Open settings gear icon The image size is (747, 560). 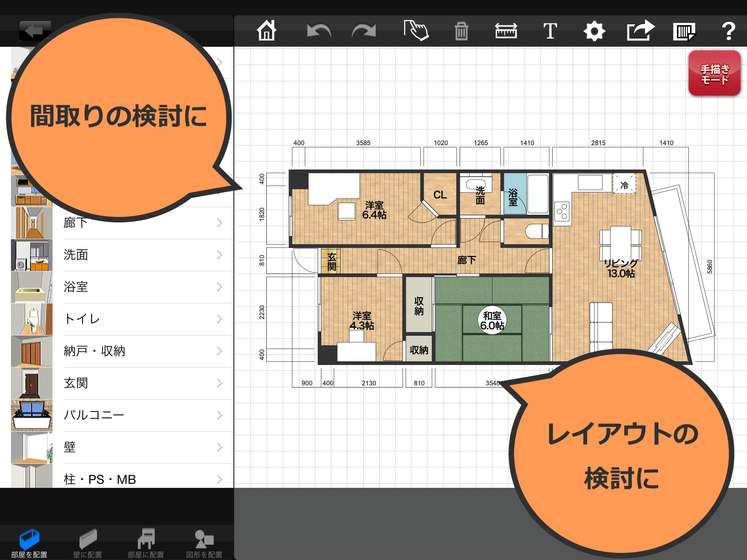click(x=595, y=31)
